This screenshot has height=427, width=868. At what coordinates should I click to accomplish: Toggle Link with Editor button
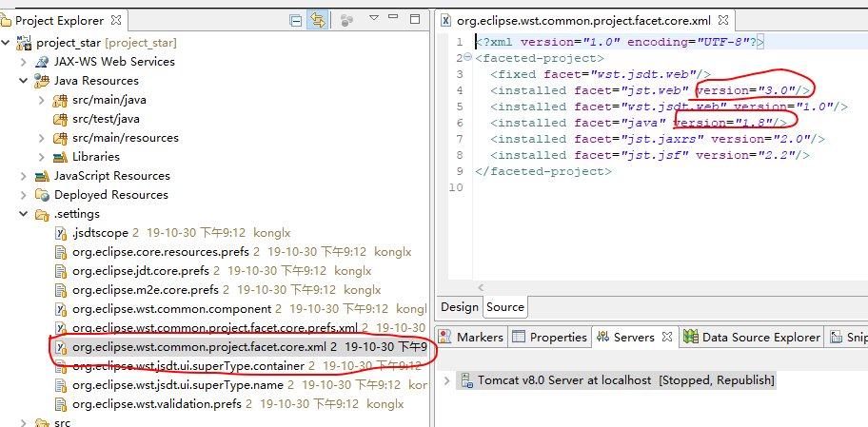coord(318,20)
